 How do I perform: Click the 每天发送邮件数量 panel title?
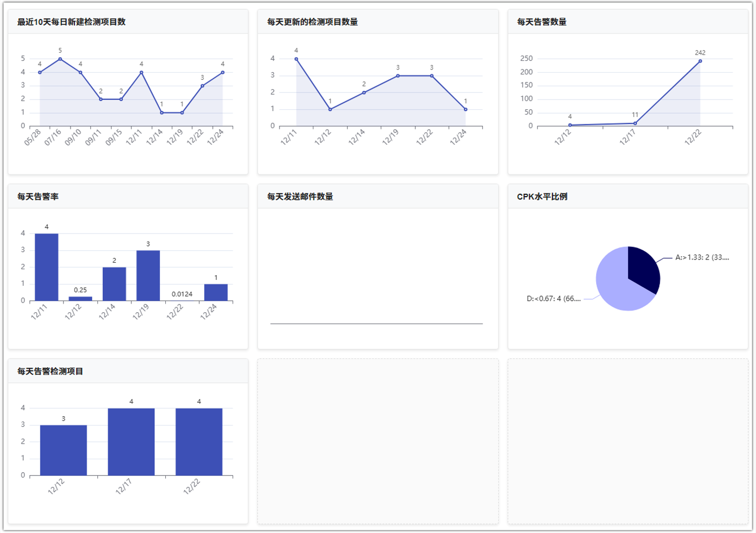(x=300, y=197)
